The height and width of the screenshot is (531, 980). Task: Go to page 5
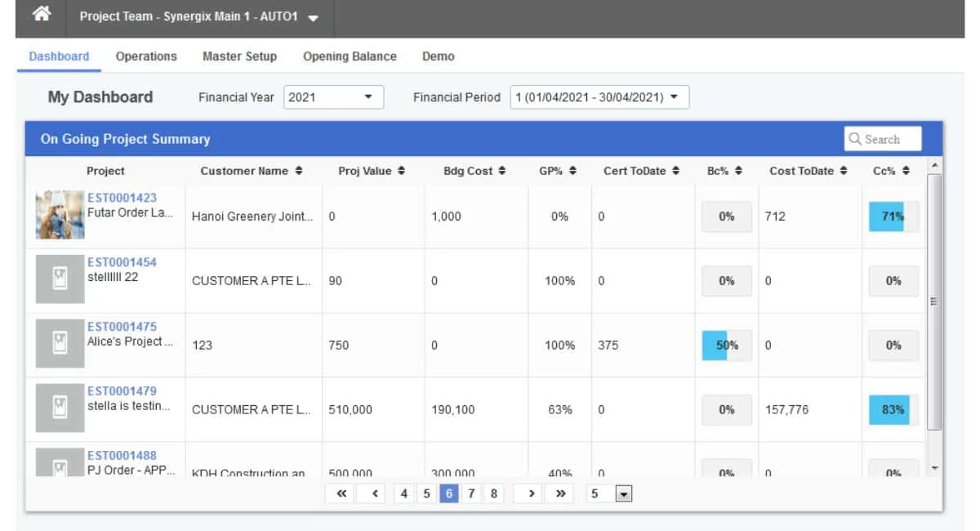click(x=426, y=493)
